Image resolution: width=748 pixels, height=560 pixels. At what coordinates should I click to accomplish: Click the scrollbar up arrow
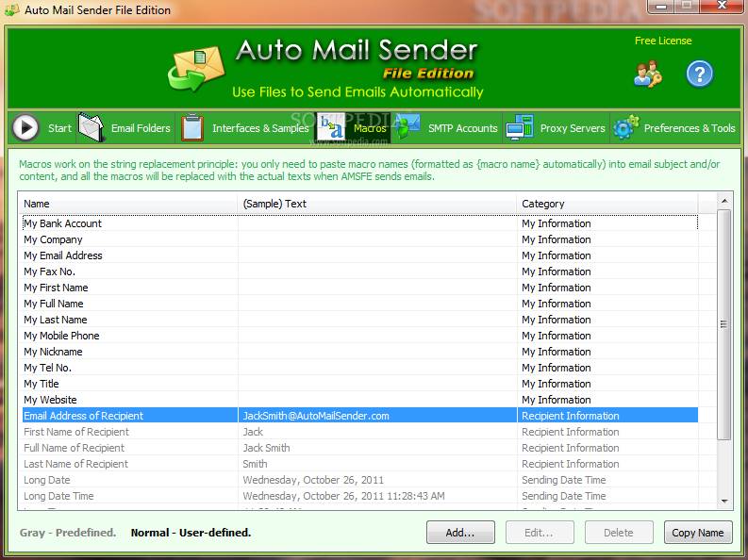(x=724, y=201)
